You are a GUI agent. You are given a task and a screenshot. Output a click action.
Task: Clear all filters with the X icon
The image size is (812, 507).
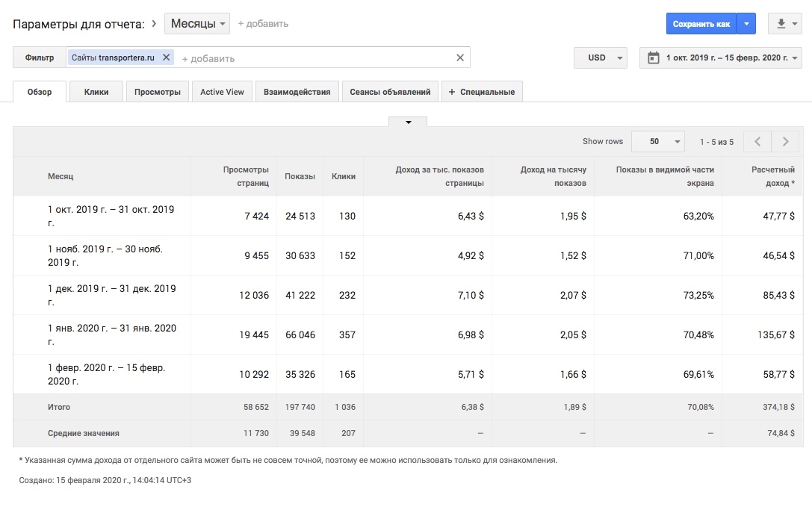(x=460, y=57)
